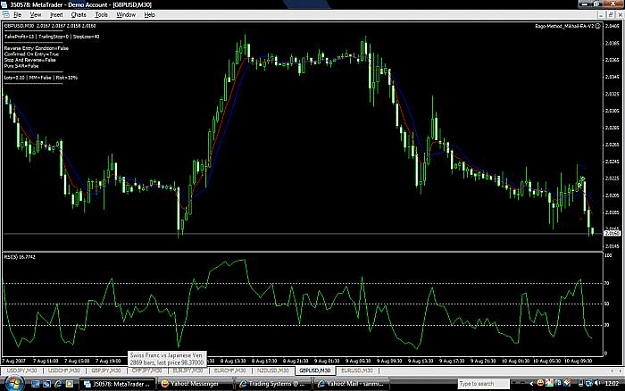625x391 pixels.
Task: Click the expert advisor smiley icon on chart
Action: (597, 26)
